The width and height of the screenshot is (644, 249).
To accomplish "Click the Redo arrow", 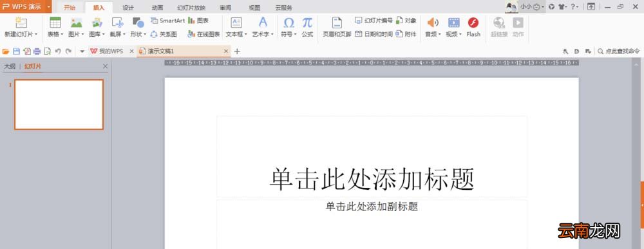I will (69, 51).
